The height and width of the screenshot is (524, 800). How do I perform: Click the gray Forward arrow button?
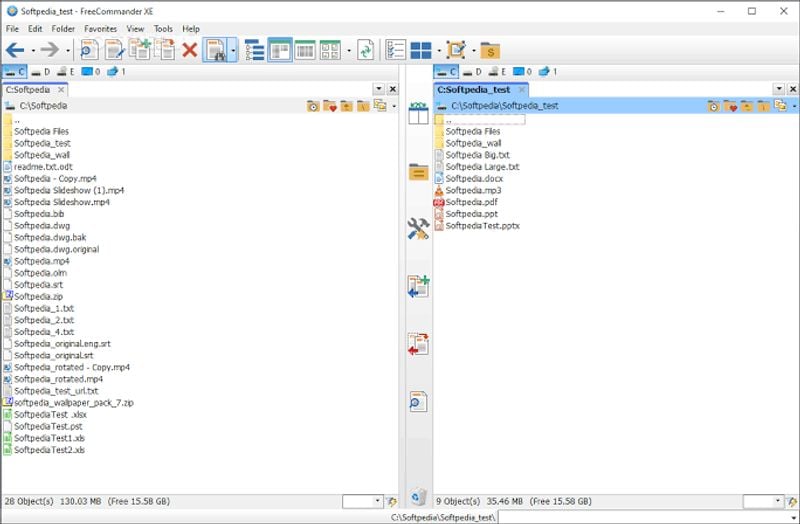click(50, 50)
